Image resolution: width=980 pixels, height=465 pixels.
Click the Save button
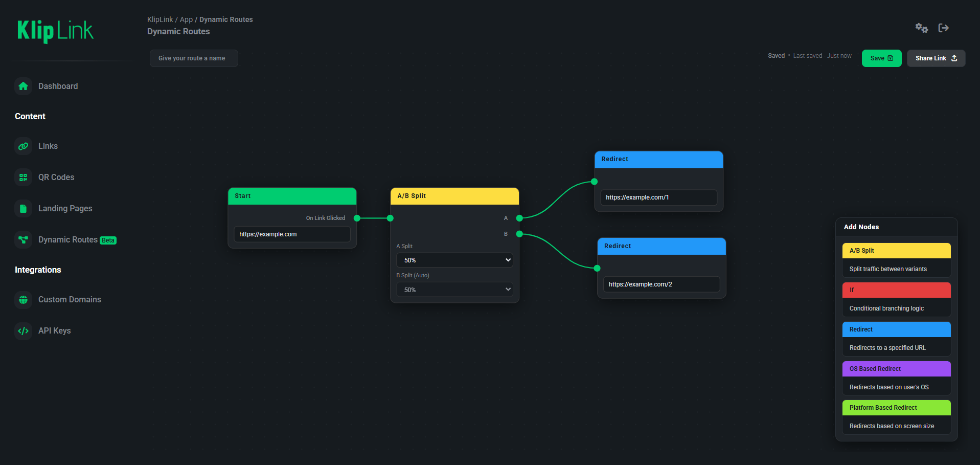coord(881,58)
